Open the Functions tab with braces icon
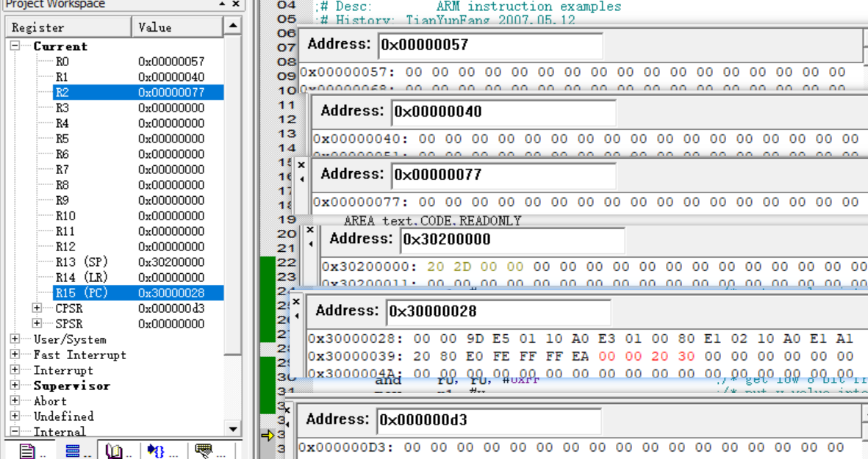This screenshot has height=459, width=868. pyautogui.click(x=156, y=451)
